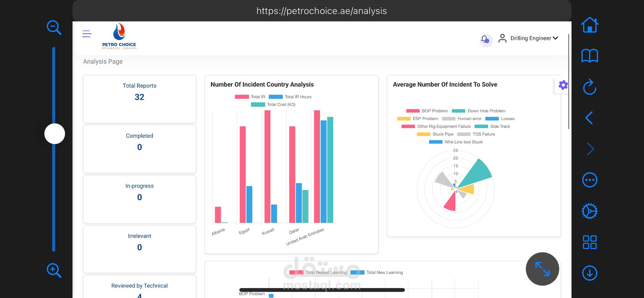Expand the Drilling Engineer dropdown
The width and height of the screenshot is (644, 298).
point(534,38)
